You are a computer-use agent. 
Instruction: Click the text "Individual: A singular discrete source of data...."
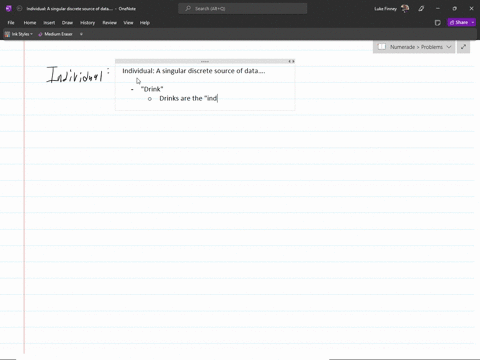(194, 71)
